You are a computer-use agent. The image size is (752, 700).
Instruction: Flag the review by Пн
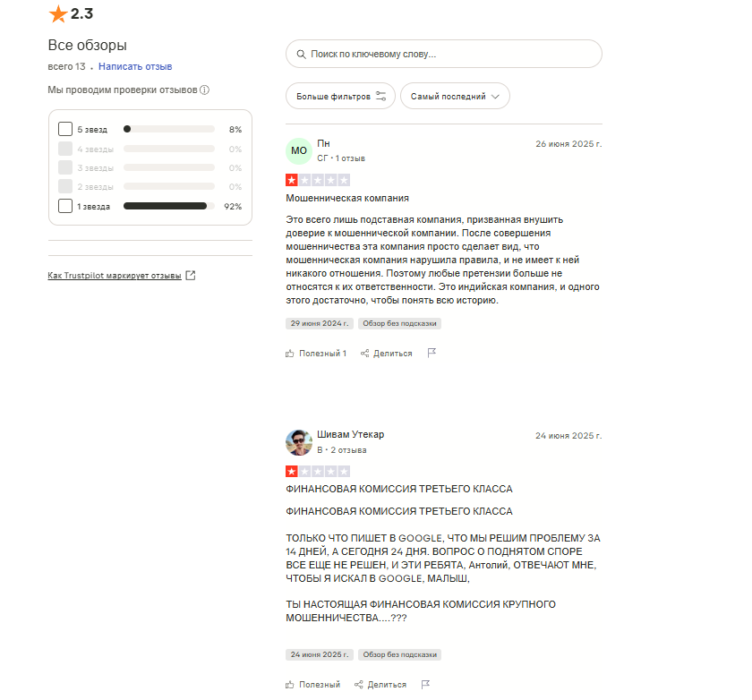point(432,354)
